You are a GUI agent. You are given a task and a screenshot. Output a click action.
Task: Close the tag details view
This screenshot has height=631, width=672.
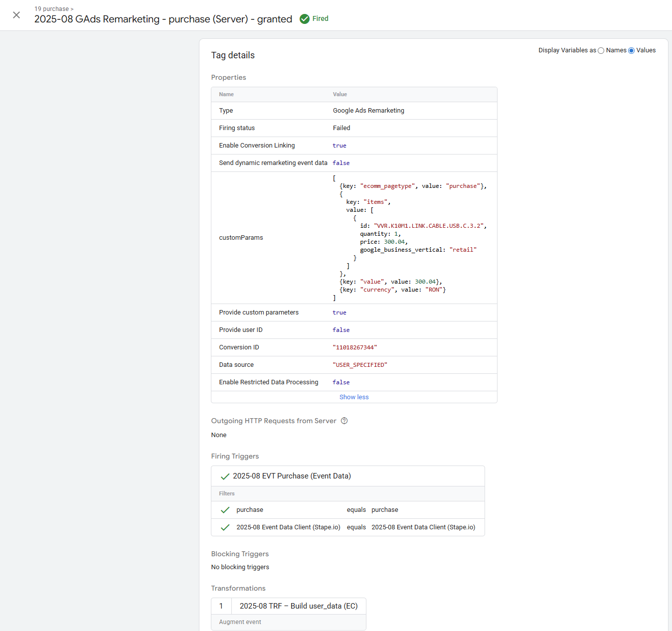[16, 15]
